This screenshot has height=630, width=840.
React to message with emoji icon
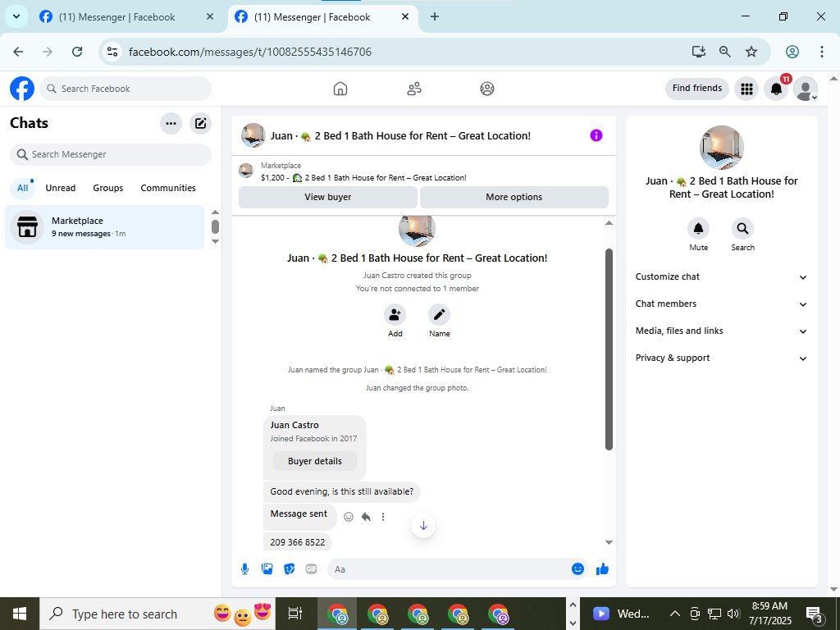349,517
